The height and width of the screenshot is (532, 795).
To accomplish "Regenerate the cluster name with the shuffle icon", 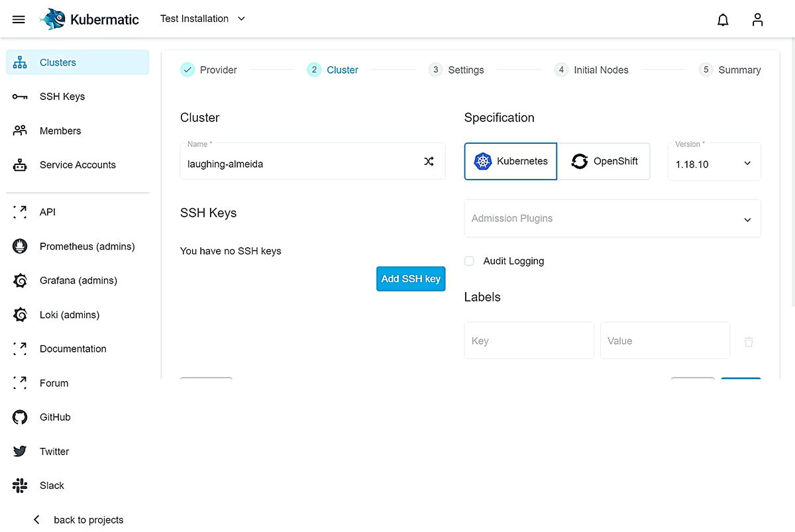I will click(428, 161).
